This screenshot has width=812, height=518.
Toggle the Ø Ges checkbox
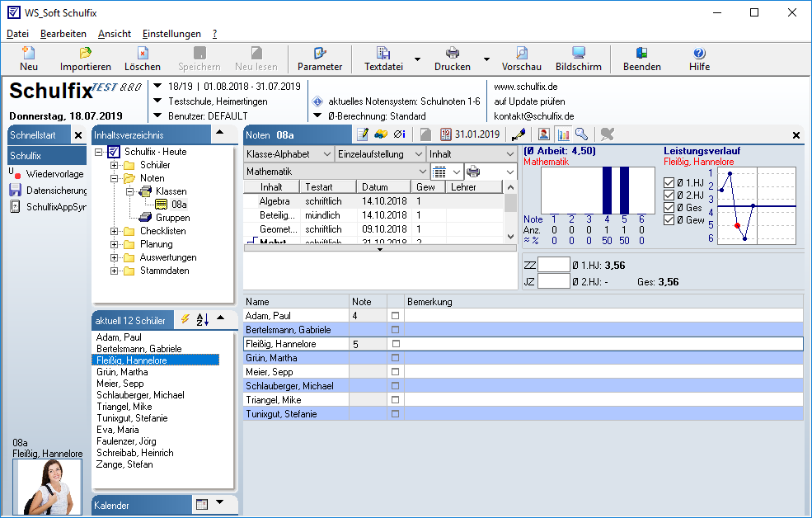click(x=669, y=208)
